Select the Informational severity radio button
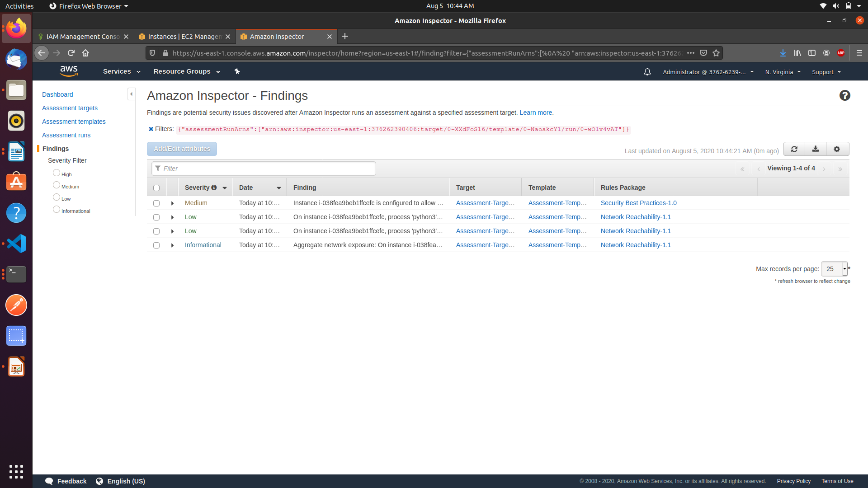 pyautogui.click(x=57, y=209)
